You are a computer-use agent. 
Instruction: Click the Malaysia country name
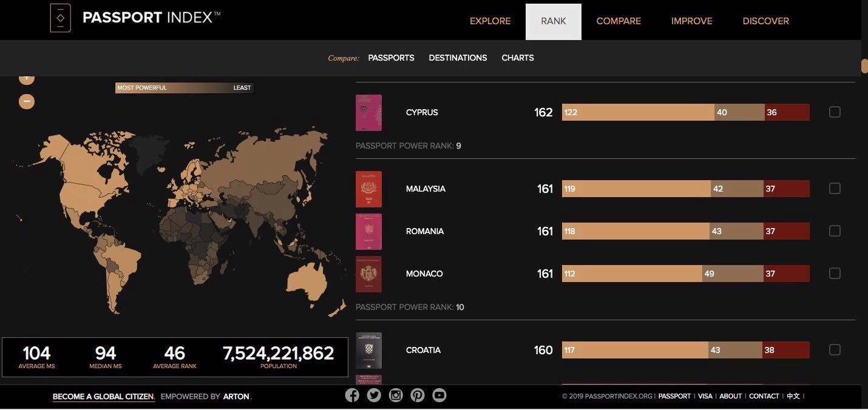click(x=426, y=189)
